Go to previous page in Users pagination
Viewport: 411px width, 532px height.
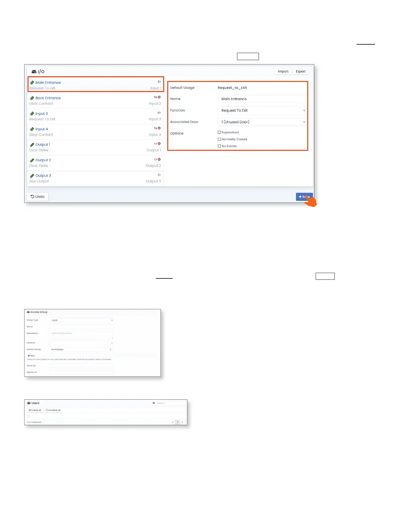173,422
